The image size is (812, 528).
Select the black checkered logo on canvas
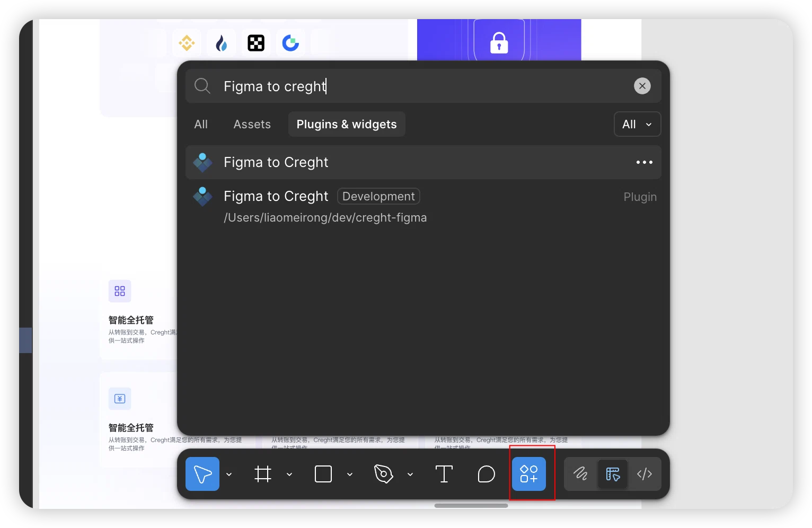tap(256, 43)
